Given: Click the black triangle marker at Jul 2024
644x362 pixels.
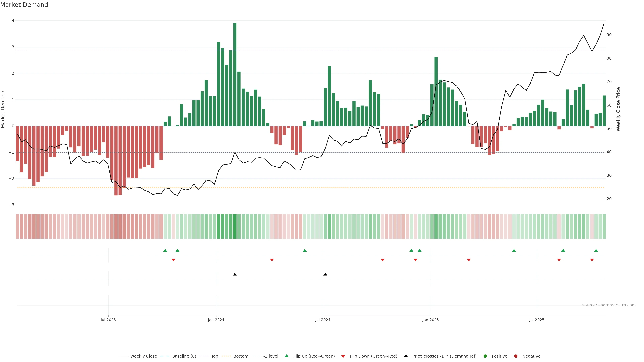Looking at the screenshot, I should coord(325,274).
